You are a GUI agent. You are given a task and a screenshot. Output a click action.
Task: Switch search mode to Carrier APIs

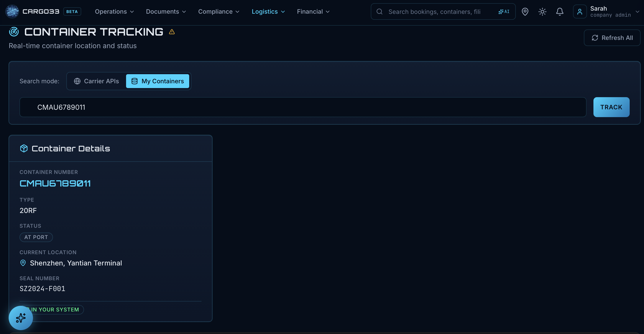pos(97,81)
